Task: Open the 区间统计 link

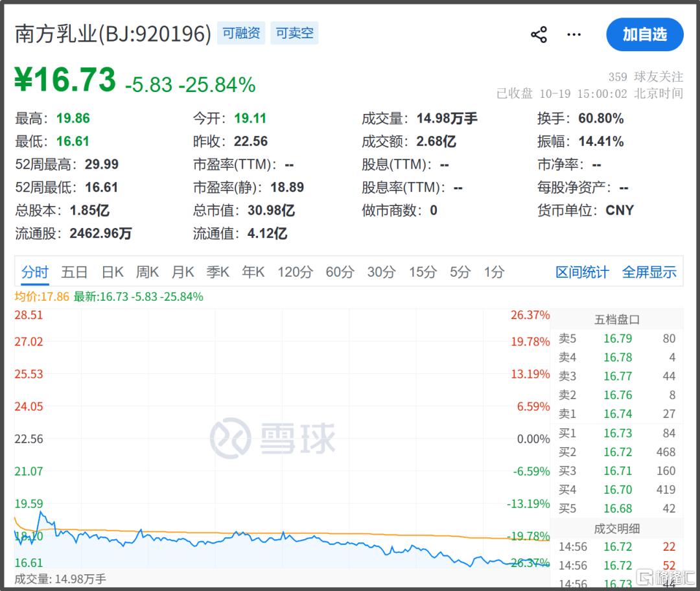Action: point(582,272)
